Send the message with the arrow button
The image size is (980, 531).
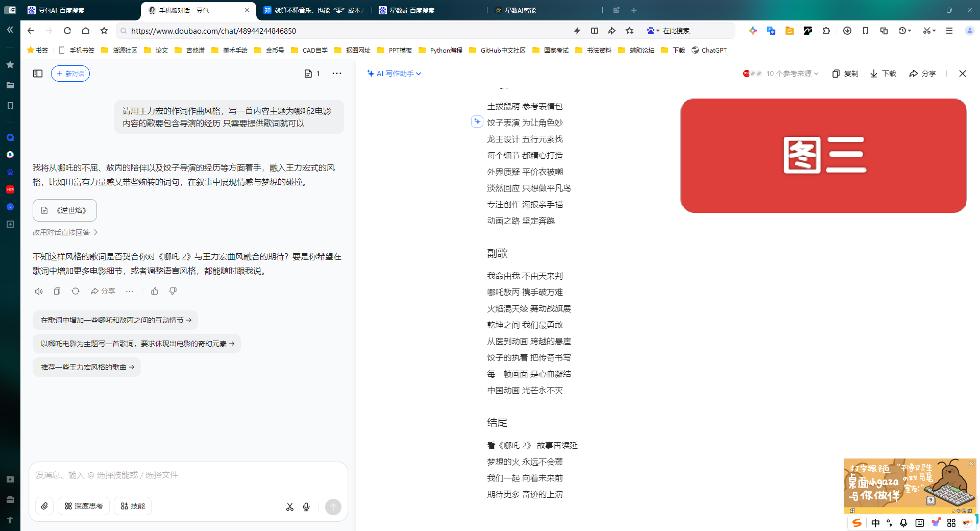pyautogui.click(x=333, y=507)
